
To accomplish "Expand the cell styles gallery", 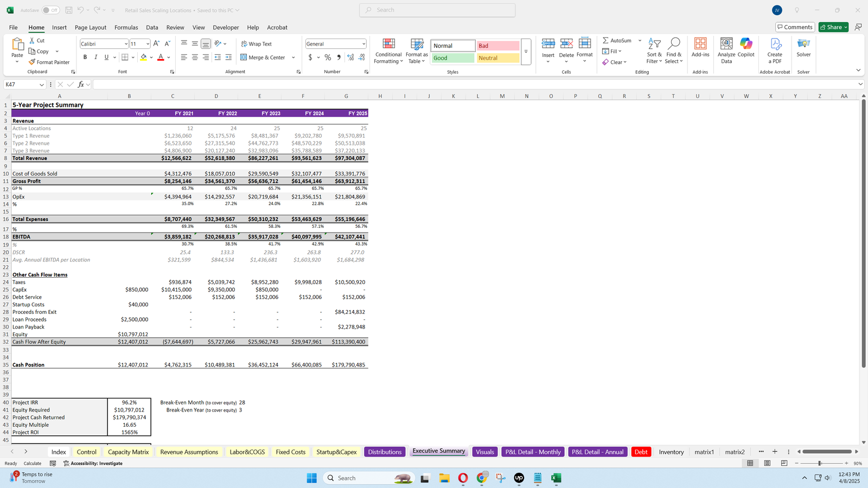I will click(526, 52).
